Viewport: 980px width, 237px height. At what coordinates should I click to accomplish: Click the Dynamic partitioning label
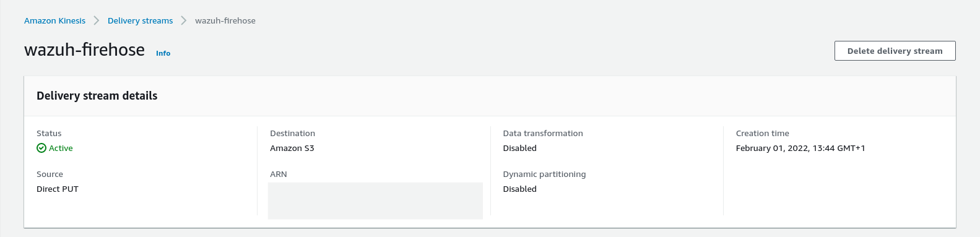544,174
